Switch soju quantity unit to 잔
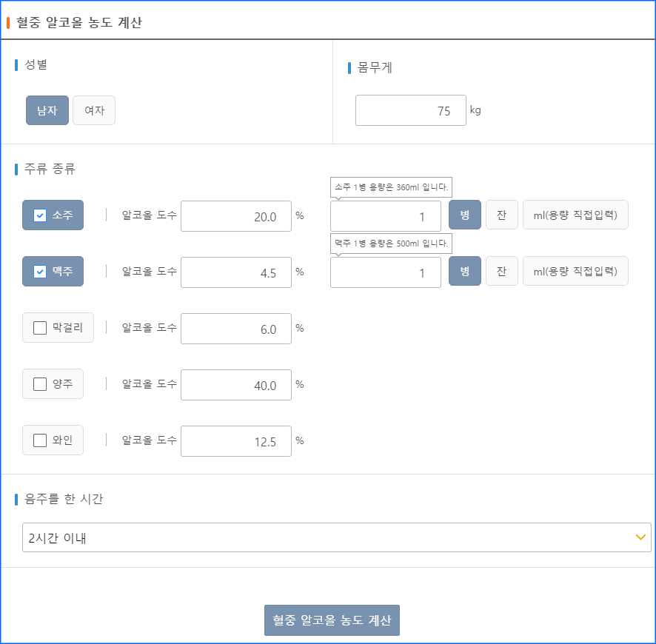Image resolution: width=656 pixels, height=644 pixels. tap(502, 215)
